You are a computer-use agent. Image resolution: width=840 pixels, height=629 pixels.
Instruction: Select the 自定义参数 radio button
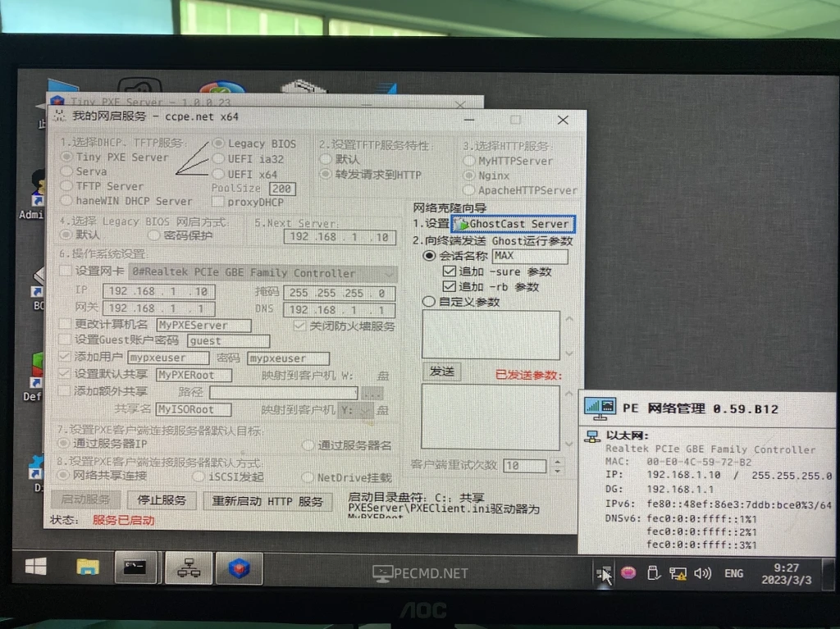click(x=428, y=302)
